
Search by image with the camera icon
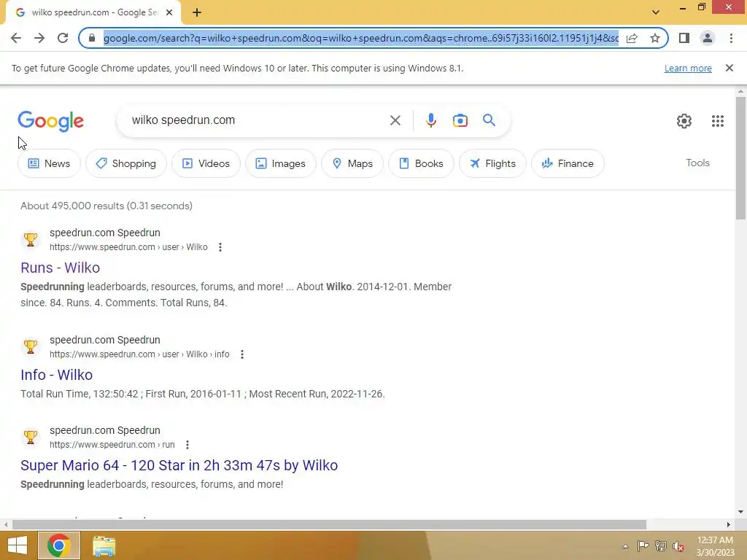(460, 120)
